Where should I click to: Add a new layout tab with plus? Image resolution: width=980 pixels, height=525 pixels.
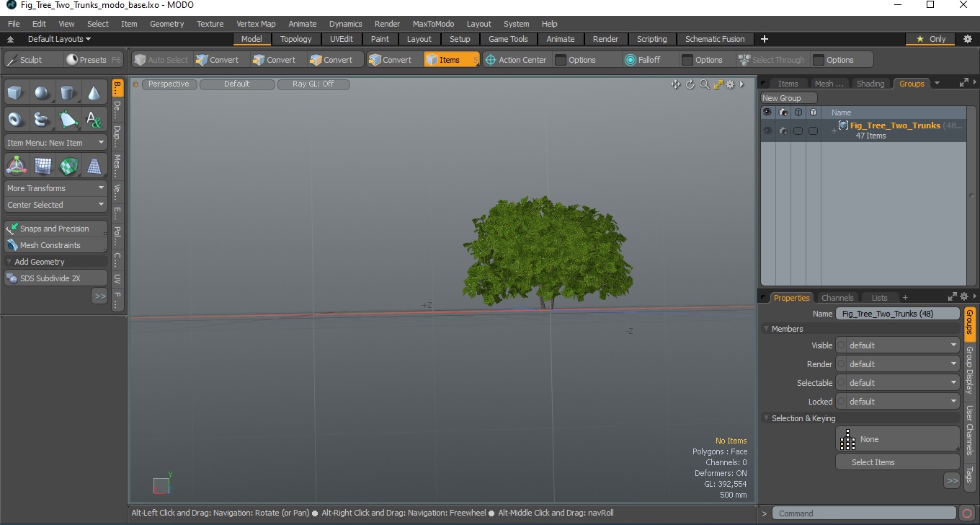765,39
